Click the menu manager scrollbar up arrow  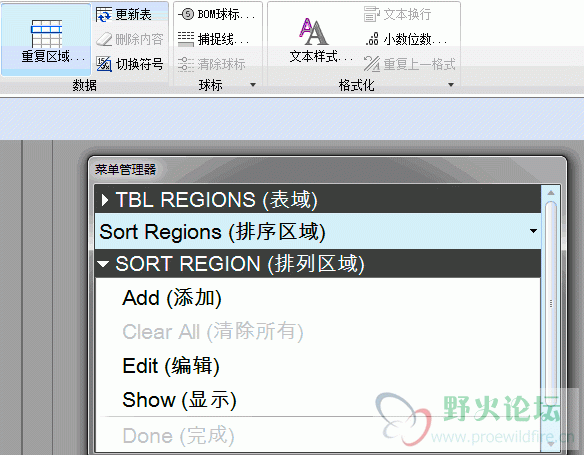tap(551, 193)
